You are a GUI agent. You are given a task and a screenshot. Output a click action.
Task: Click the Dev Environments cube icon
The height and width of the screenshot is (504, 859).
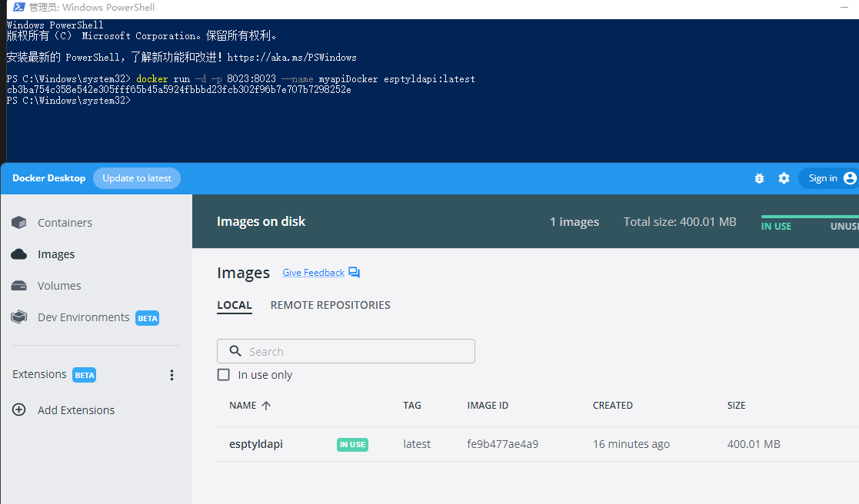[x=19, y=317]
